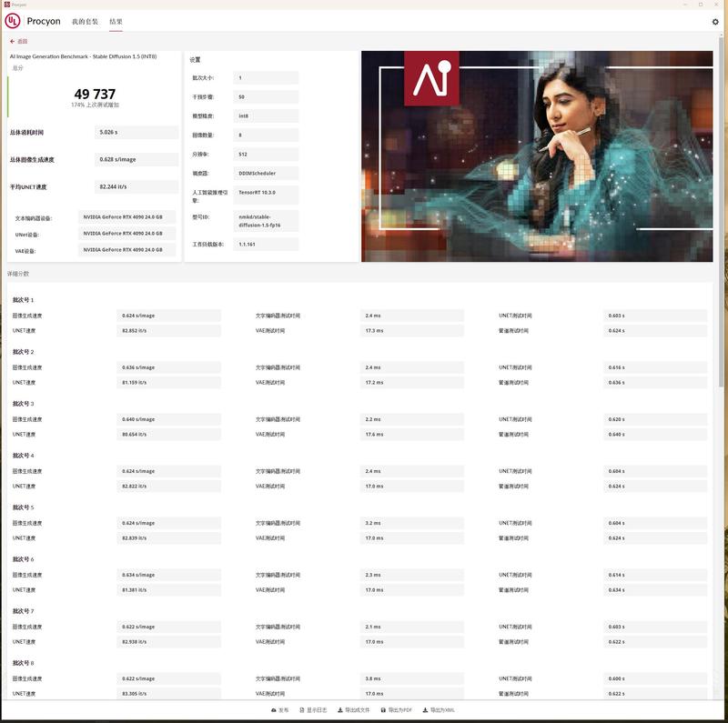Click batch 8 UNET time 0.600 s
Image resolution: width=728 pixels, height=723 pixels.
(x=654, y=678)
